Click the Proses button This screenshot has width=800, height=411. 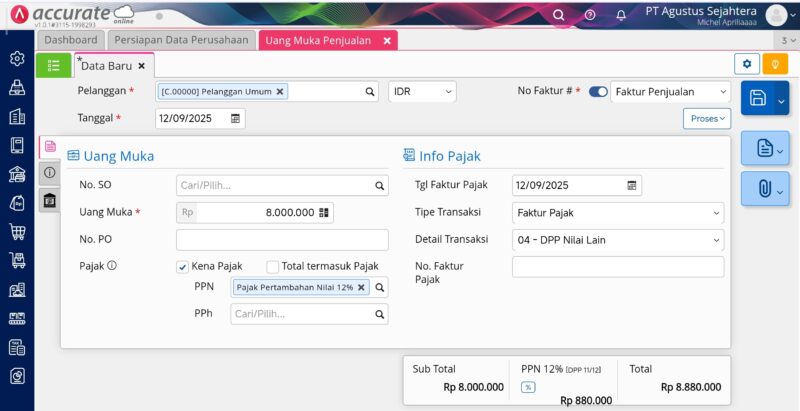pos(707,118)
